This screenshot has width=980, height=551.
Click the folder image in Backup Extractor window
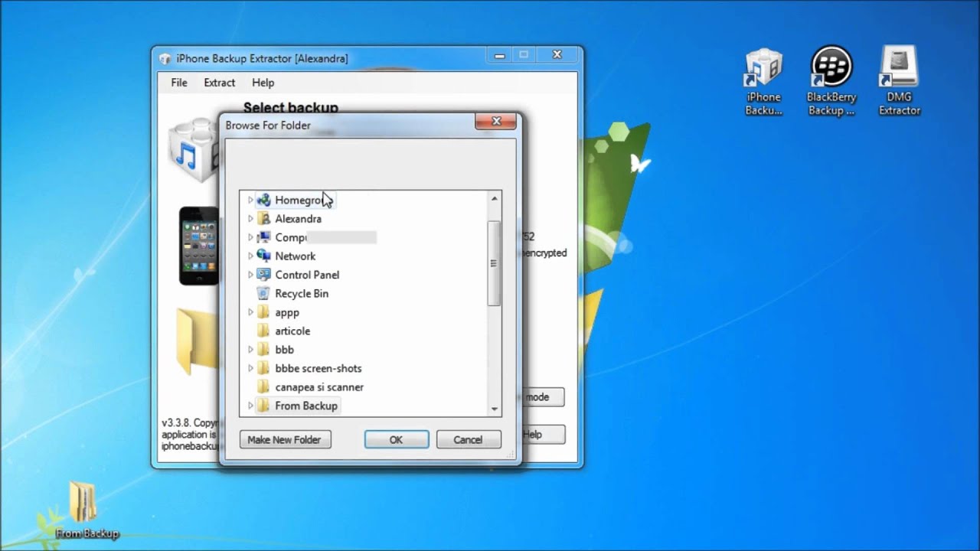pos(197,341)
